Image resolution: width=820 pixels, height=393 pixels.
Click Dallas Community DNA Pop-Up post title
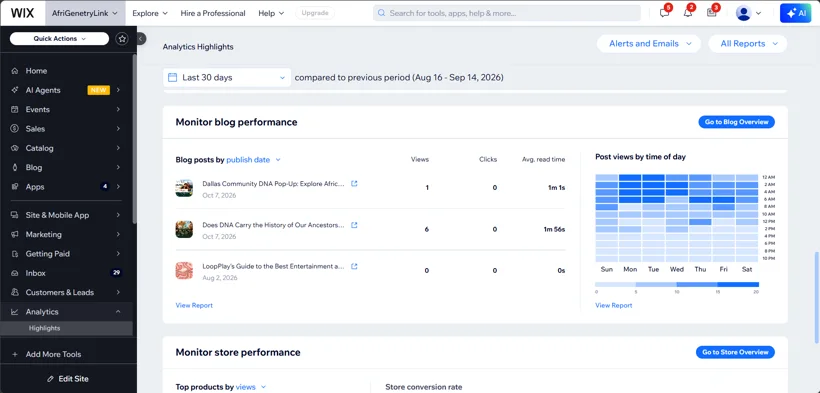[x=274, y=184]
